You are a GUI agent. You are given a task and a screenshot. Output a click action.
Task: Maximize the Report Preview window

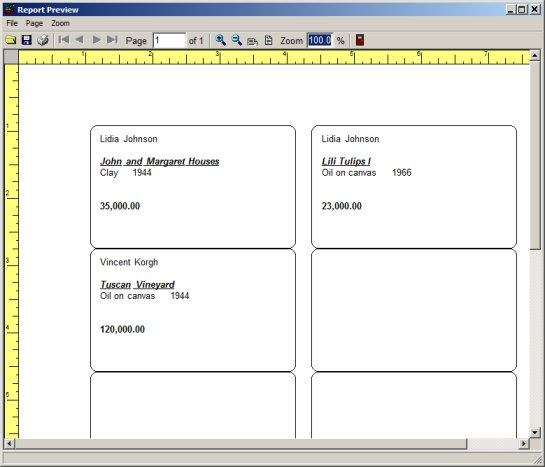click(x=522, y=9)
